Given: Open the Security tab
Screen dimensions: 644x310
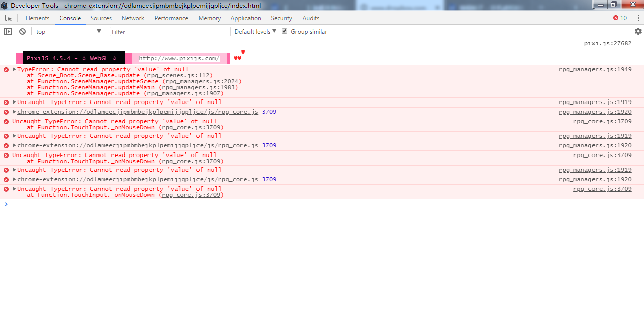Looking at the screenshot, I should (282, 18).
